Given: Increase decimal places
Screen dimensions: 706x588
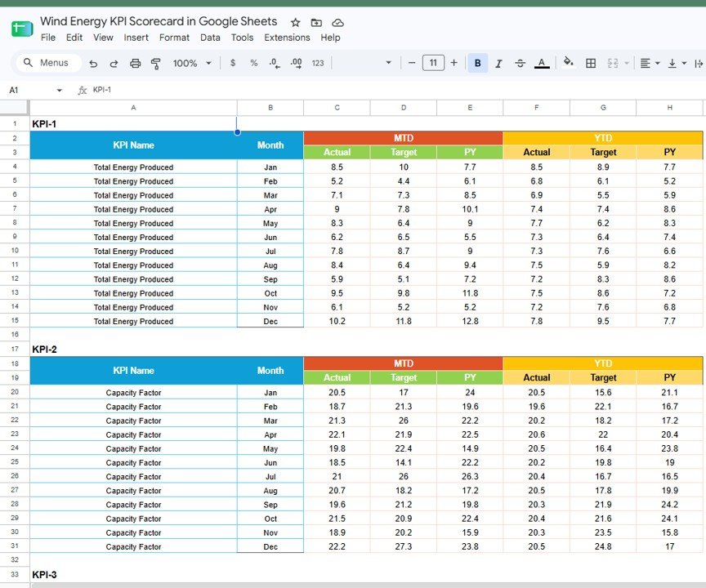Looking at the screenshot, I should 297,63.
